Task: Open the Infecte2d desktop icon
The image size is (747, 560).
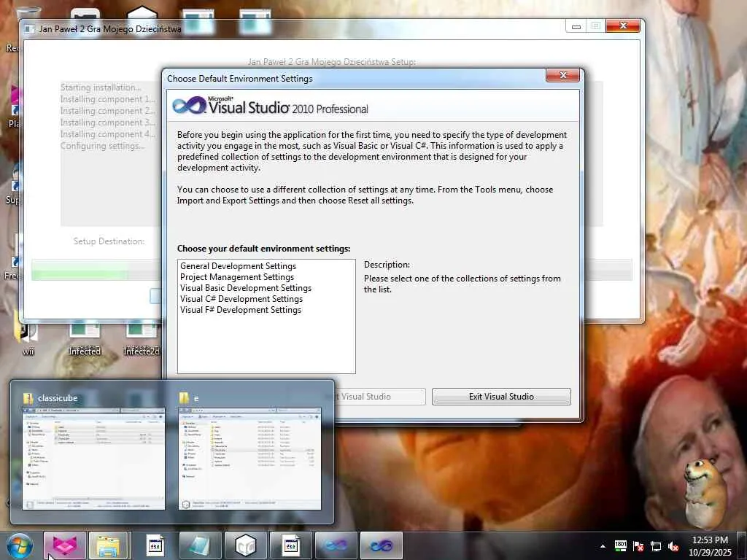Action: coord(142,338)
